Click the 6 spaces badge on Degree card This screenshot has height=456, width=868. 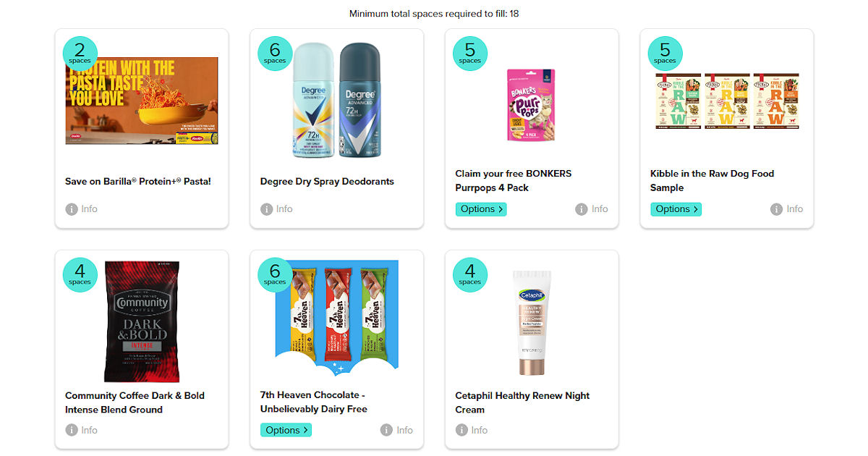275,54
